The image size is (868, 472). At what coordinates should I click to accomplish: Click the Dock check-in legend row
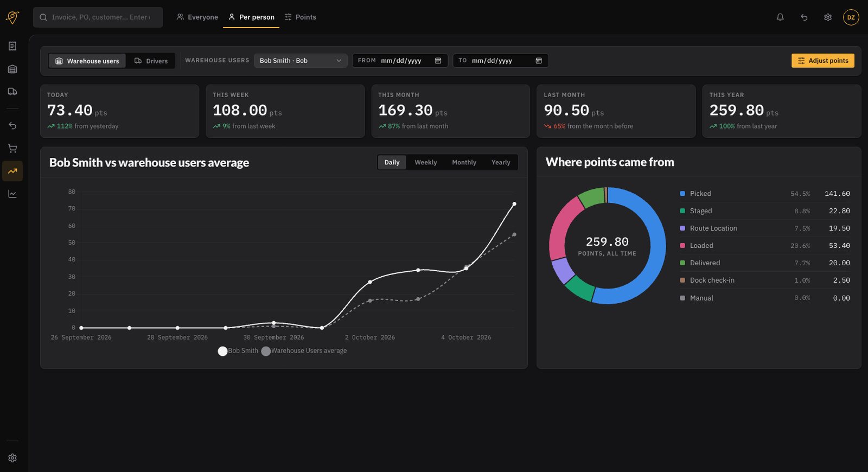pos(765,280)
